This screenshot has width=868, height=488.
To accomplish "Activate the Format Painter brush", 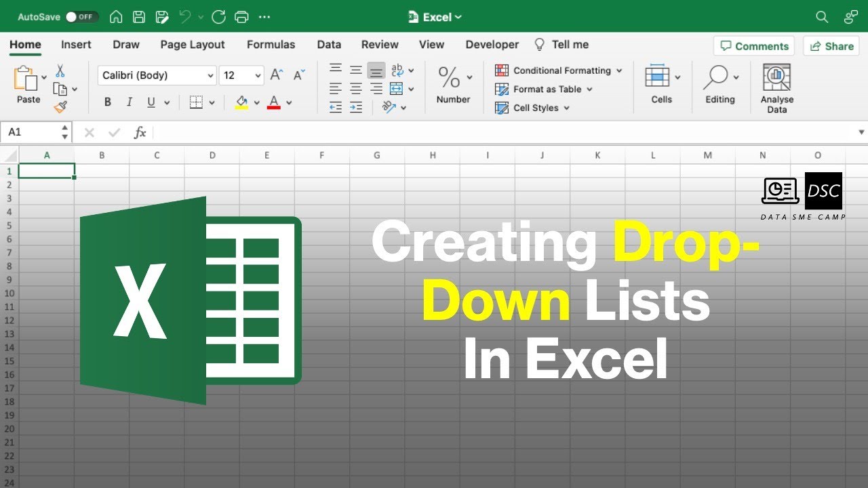I will tap(60, 106).
